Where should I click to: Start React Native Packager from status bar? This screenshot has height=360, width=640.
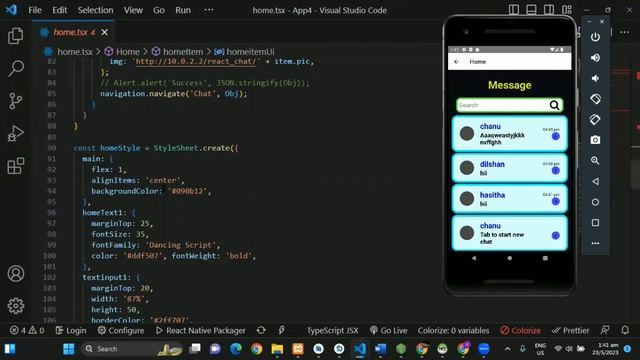pos(201,330)
